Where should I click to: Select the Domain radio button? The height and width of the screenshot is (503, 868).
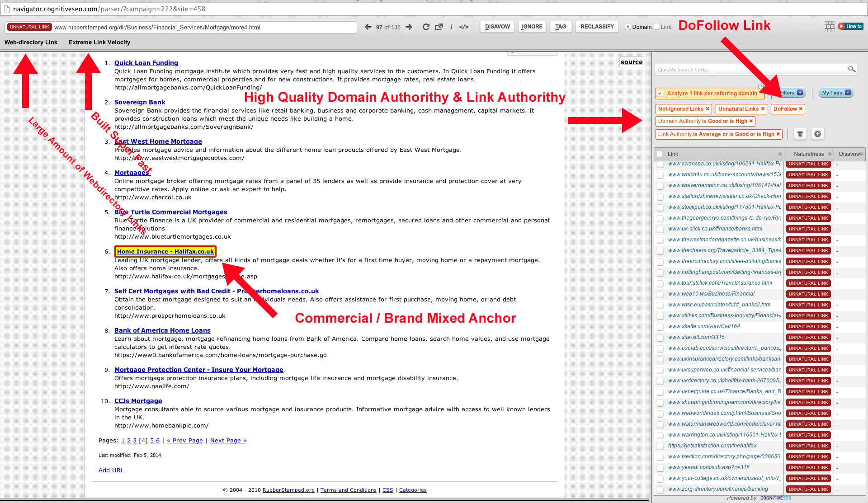pyautogui.click(x=627, y=27)
